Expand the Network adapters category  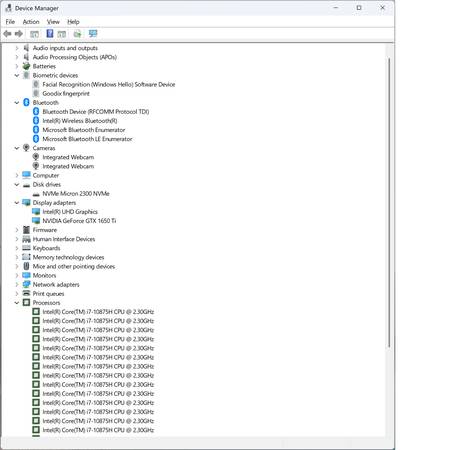coord(17,284)
